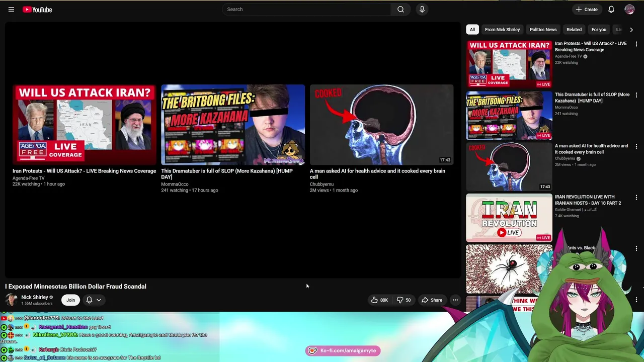Like the video with 88K likes
The image size is (644, 362).
379,300
